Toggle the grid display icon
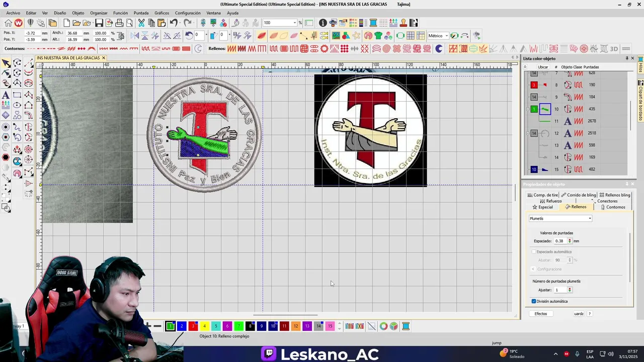The image size is (644, 362). 411,35
